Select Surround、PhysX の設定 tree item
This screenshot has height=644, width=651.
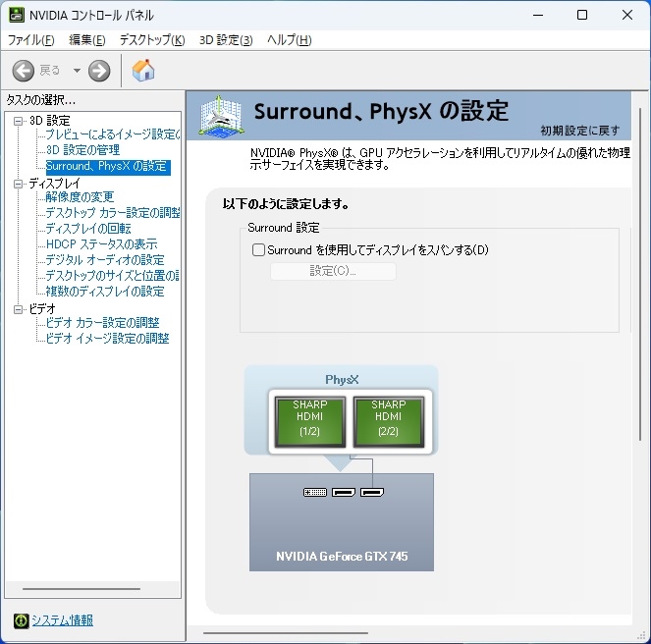pyautogui.click(x=108, y=166)
